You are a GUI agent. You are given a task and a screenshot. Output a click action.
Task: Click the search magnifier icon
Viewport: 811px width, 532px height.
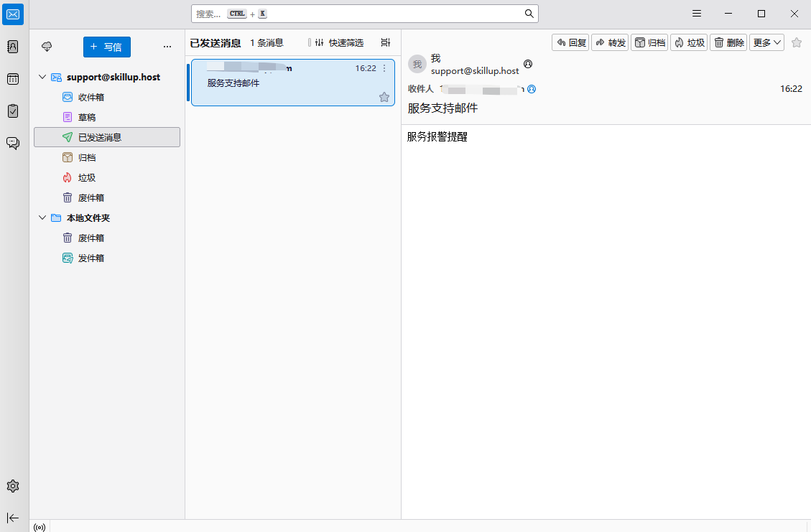pyautogui.click(x=529, y=14)
